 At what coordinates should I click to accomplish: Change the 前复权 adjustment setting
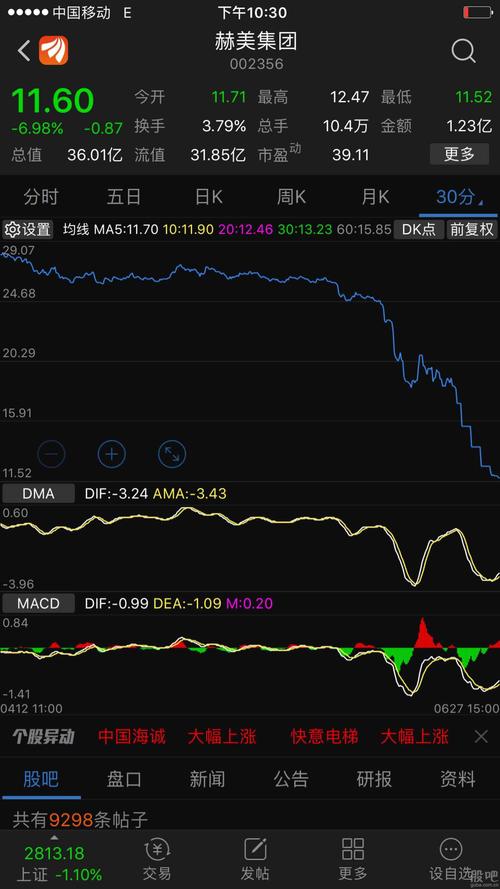pos(472,230)
